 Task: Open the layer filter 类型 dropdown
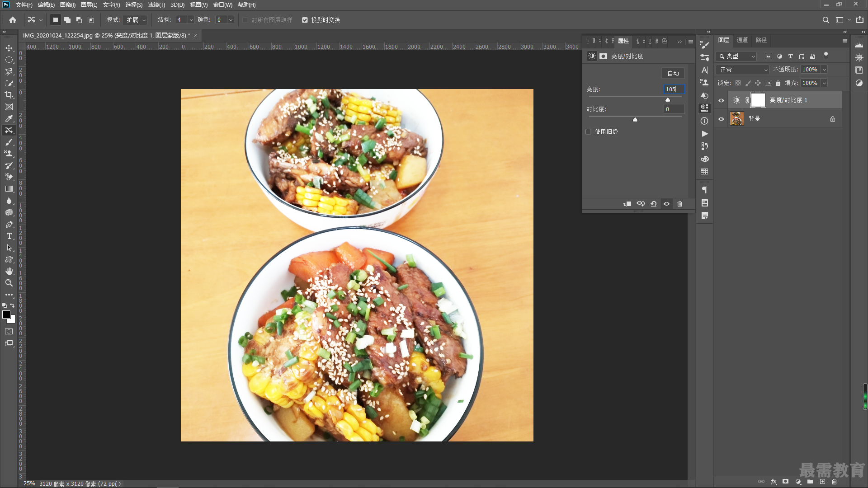coord(736,56)
